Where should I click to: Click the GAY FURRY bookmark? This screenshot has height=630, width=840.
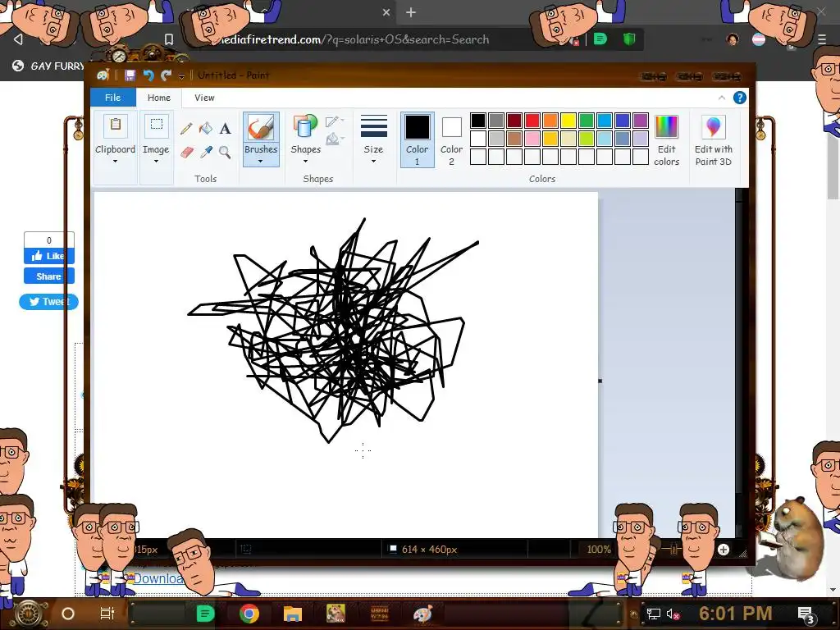point(49,66)
